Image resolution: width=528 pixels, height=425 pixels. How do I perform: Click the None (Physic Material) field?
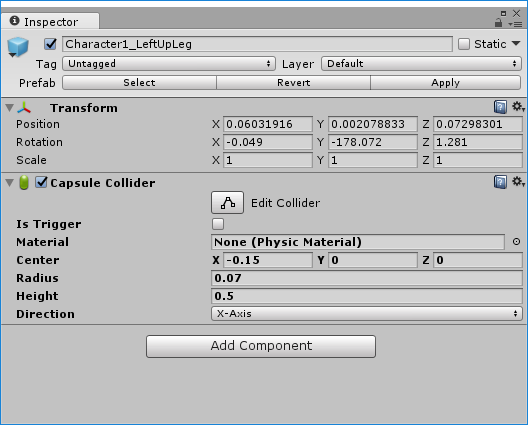point(358,242)
